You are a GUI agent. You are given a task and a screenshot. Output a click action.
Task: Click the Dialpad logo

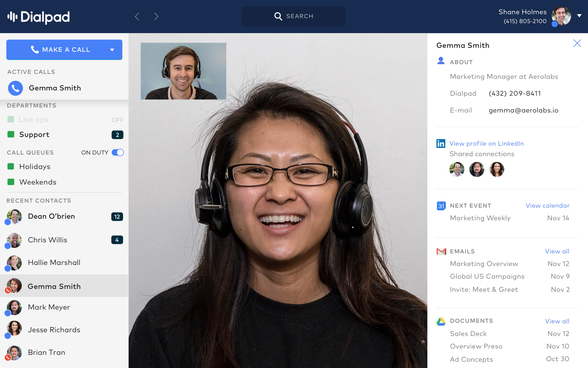point(39,17)
